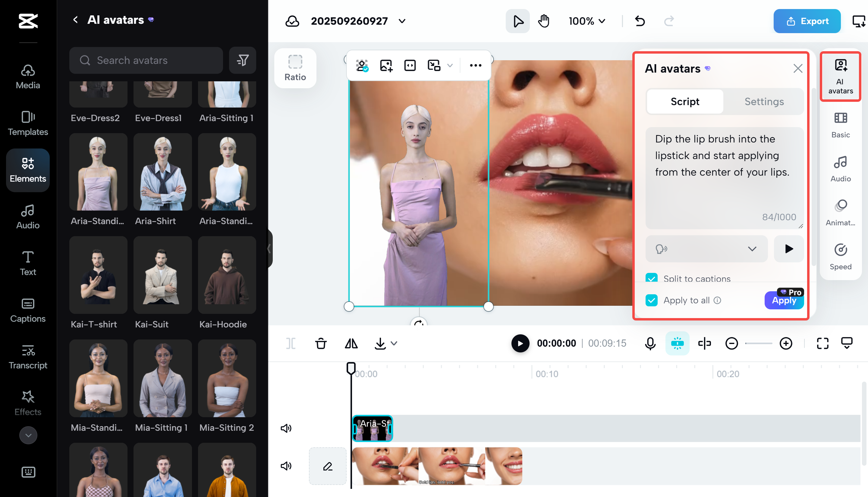The image size is (868, 497).
Task: Redo the last action
Action: tap(669, 21)
